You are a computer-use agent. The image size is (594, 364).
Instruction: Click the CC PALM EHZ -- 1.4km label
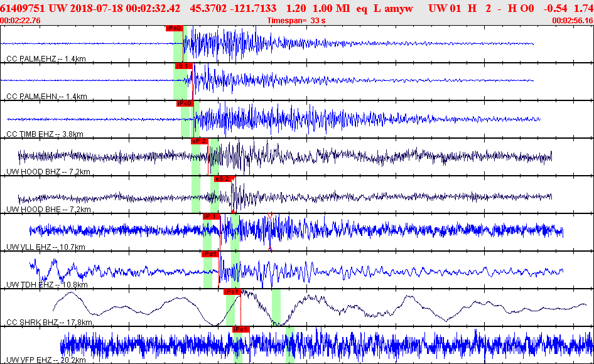[x=46, y=59]
